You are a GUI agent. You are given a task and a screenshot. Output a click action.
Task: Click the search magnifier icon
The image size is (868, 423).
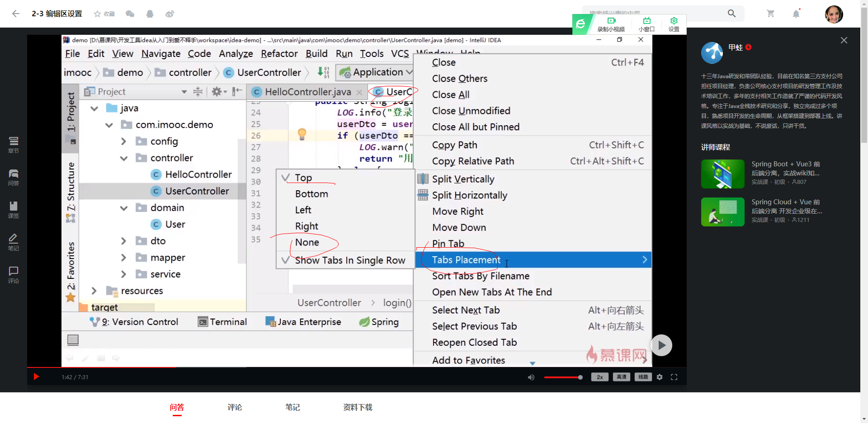[731, 14]
